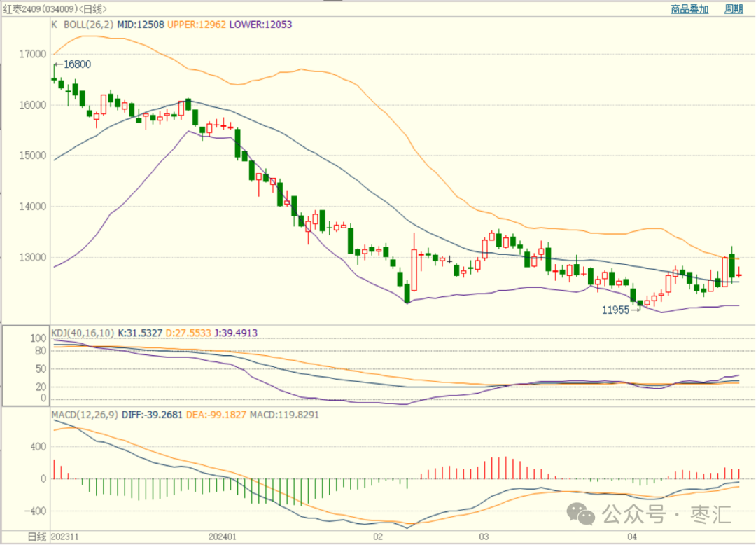Select the MACD:119.8291 value

click(x=284, y=415)
